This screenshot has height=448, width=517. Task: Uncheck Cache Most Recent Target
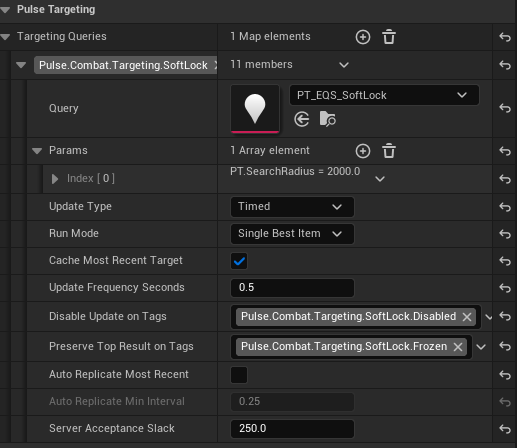pos(239,261)
